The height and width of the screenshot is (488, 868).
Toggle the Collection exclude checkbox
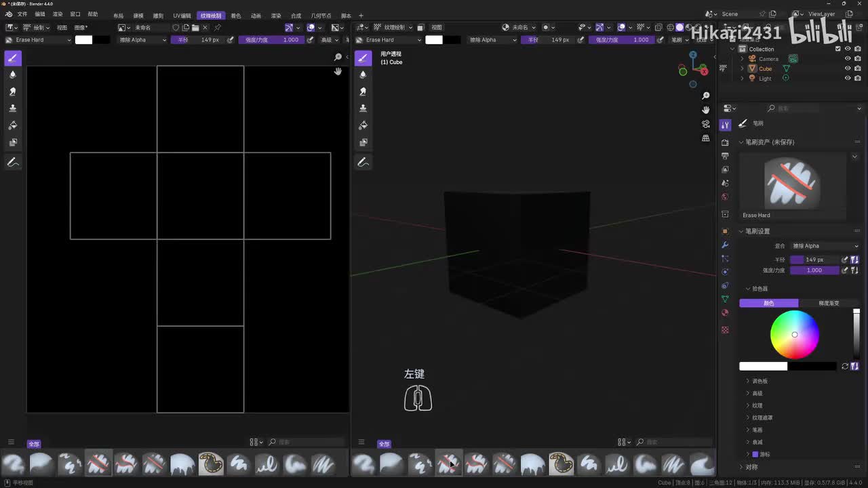click(x=838, y=49)
